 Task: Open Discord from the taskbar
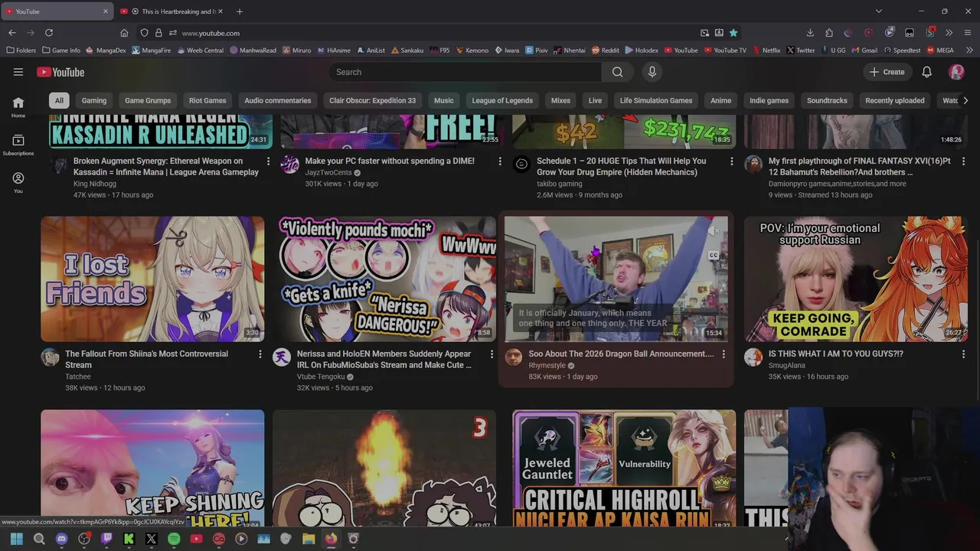[62, 539]
